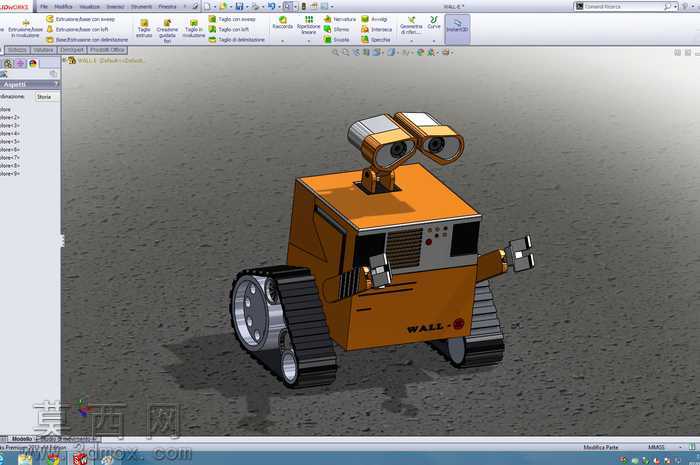Select the Avvolgi wrap tool

374,19
